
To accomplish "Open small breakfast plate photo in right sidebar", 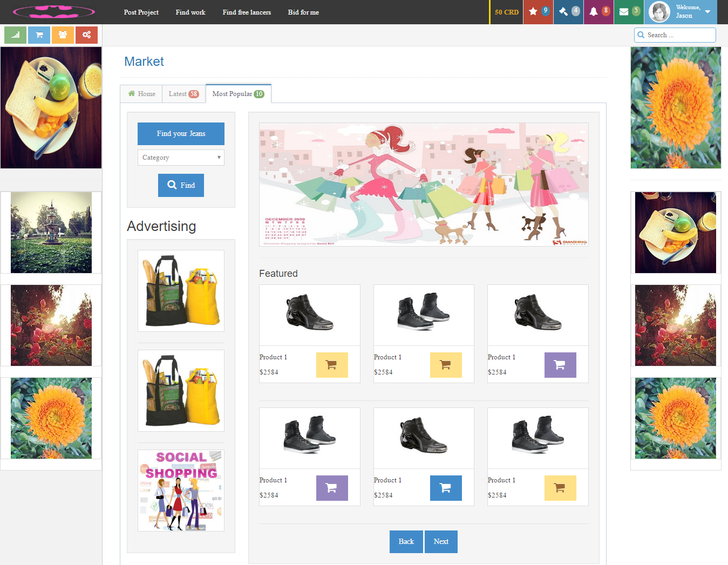I will point(676,233).
